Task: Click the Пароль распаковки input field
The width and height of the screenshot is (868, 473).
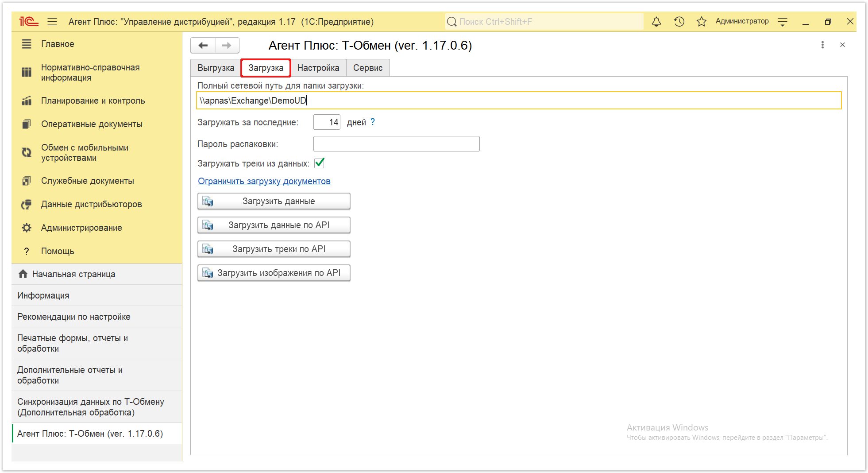Action: pos(396,144)
